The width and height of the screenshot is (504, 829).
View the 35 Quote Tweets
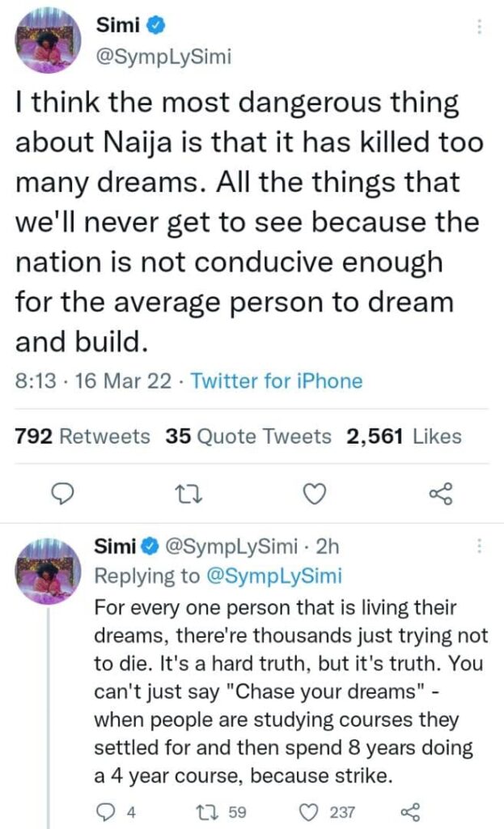tap(248, 436)
